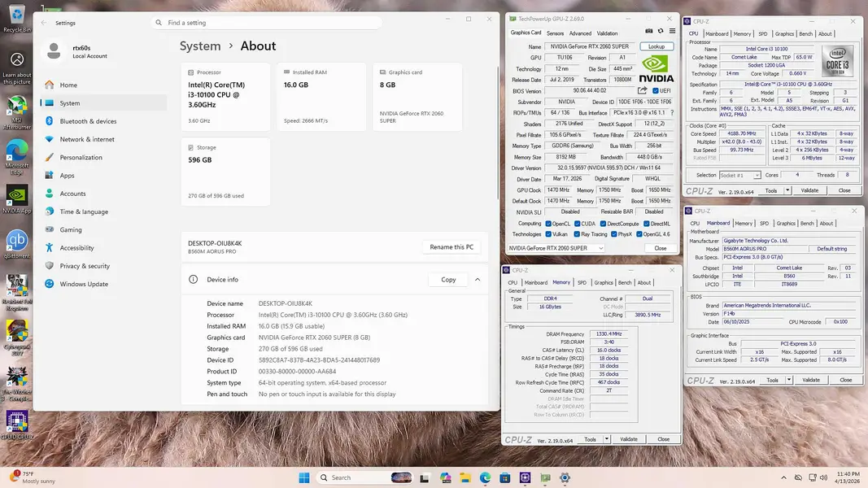The height and width of the screenshot is (488, 868).
Task: Switch to Validation tab in GPU-Z
Action: 607,33
